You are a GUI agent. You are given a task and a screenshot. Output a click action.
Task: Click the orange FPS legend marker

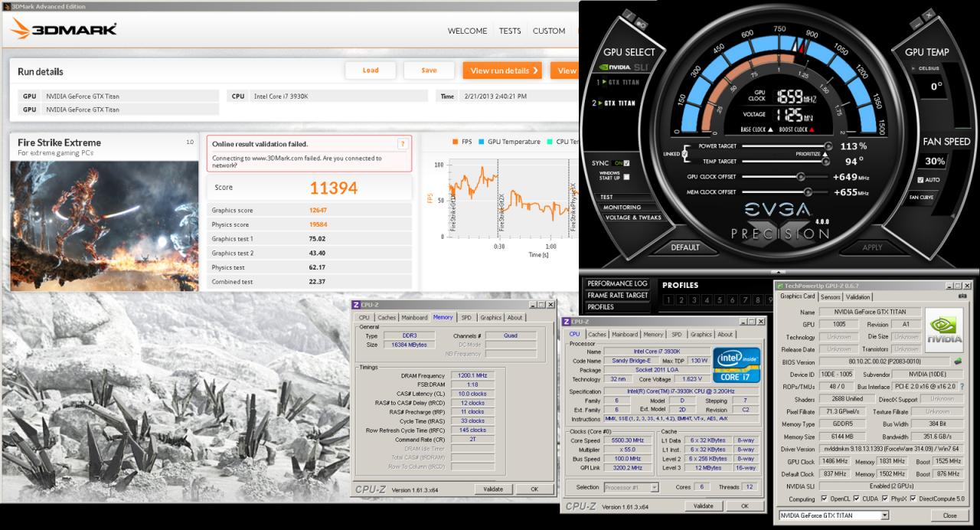click(x=456, y=142)
